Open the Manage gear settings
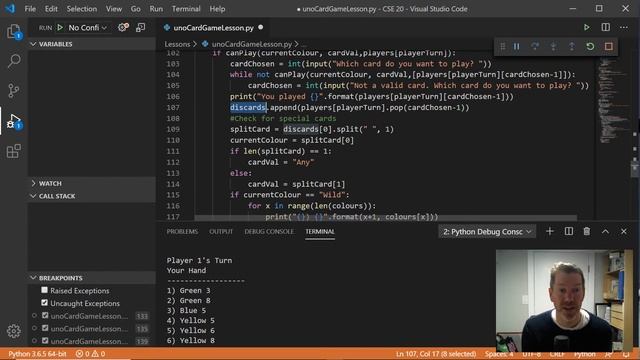The width and height of the screenshot is (640, 360). pyautogui.click(x=13, y=331)
